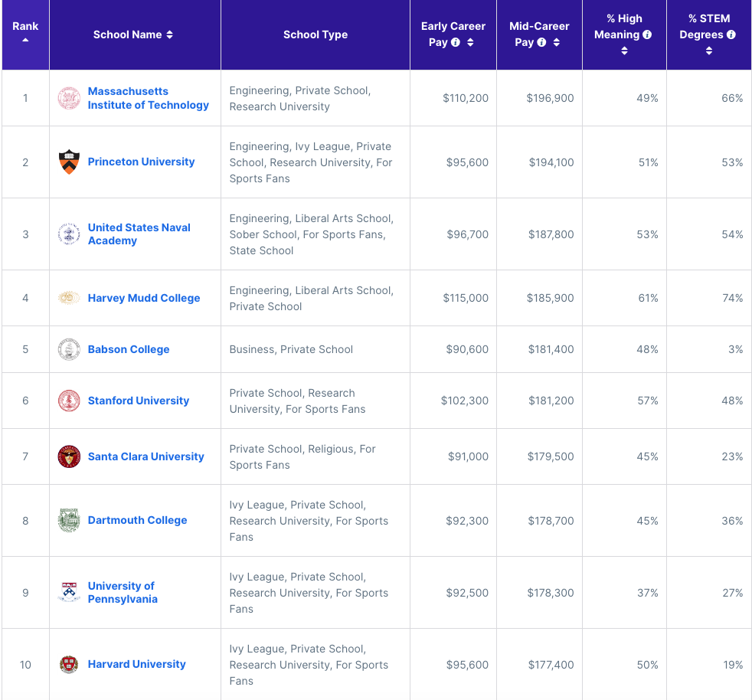Viewport: 752px width, 700px height.
Task: Open the Harvey Mudd College link
Action: tap(144, 298)
